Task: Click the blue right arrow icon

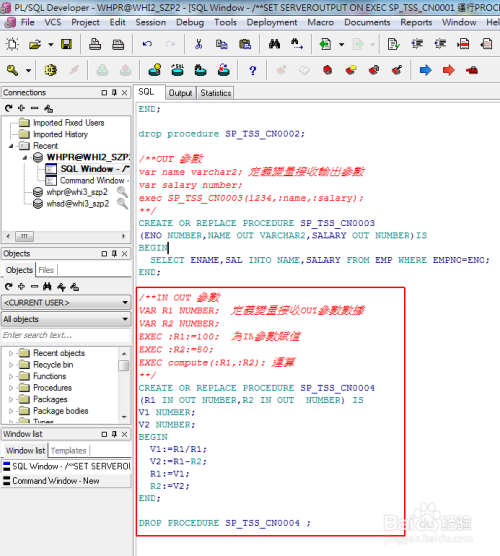Action: pos(425,70)
